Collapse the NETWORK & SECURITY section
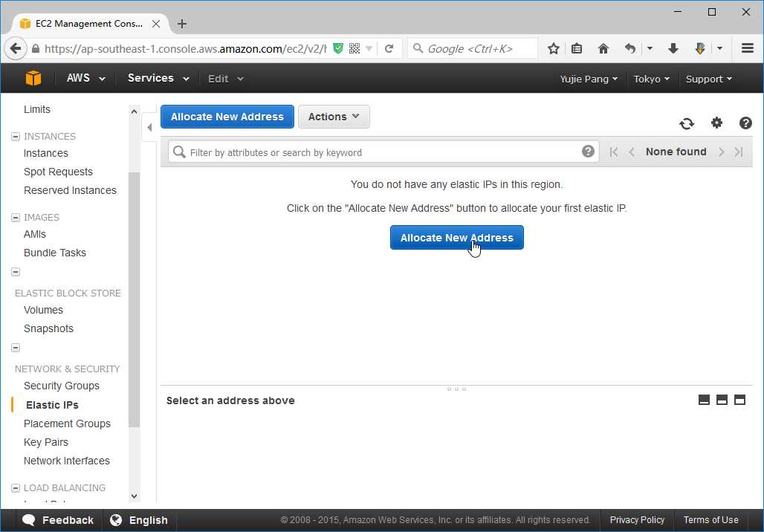The width and height of the screenshot is (764, 532). click(x=16, y=348)
